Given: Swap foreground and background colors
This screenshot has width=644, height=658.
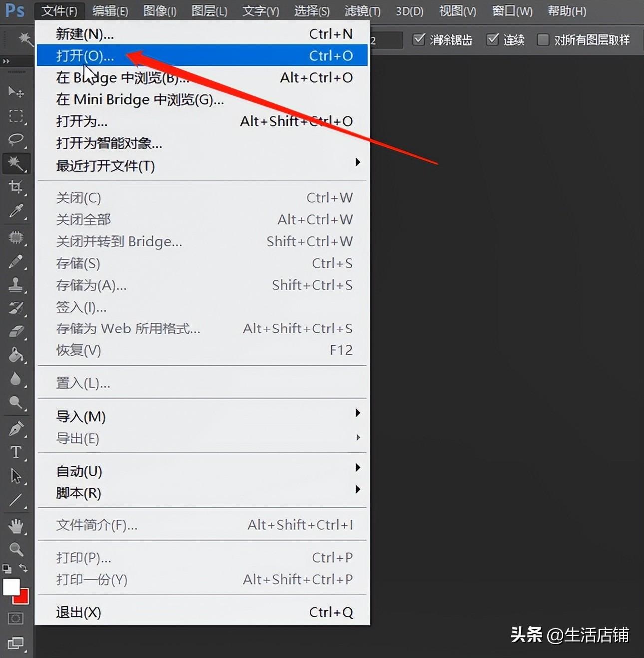Looking at the screenshot, I should [x=23, y=568].
